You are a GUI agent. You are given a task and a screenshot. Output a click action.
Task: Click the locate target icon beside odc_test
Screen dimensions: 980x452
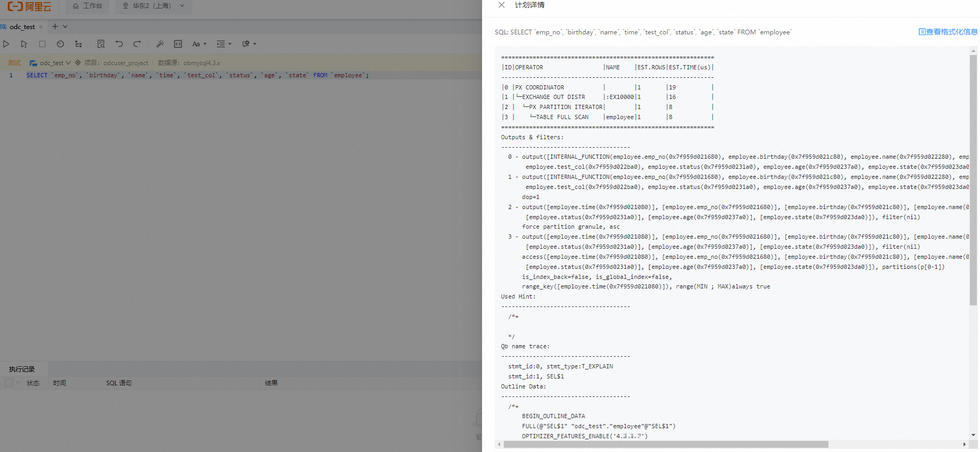[x=78, y=62]
